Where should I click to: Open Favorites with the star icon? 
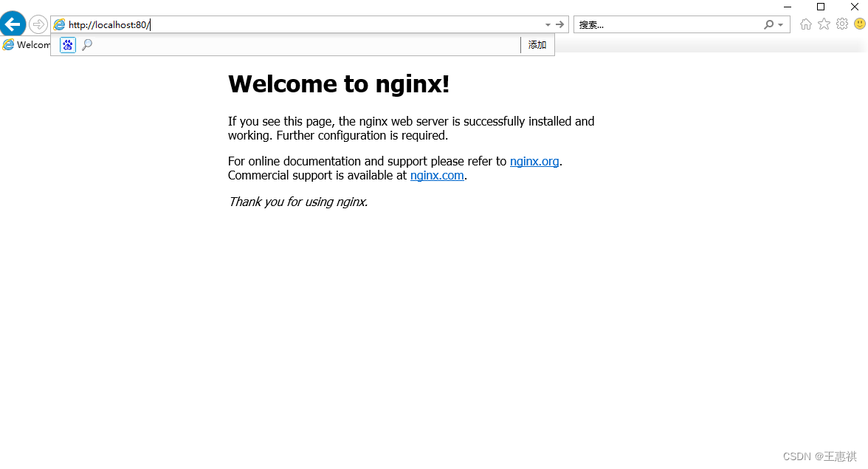click(823, 24)
